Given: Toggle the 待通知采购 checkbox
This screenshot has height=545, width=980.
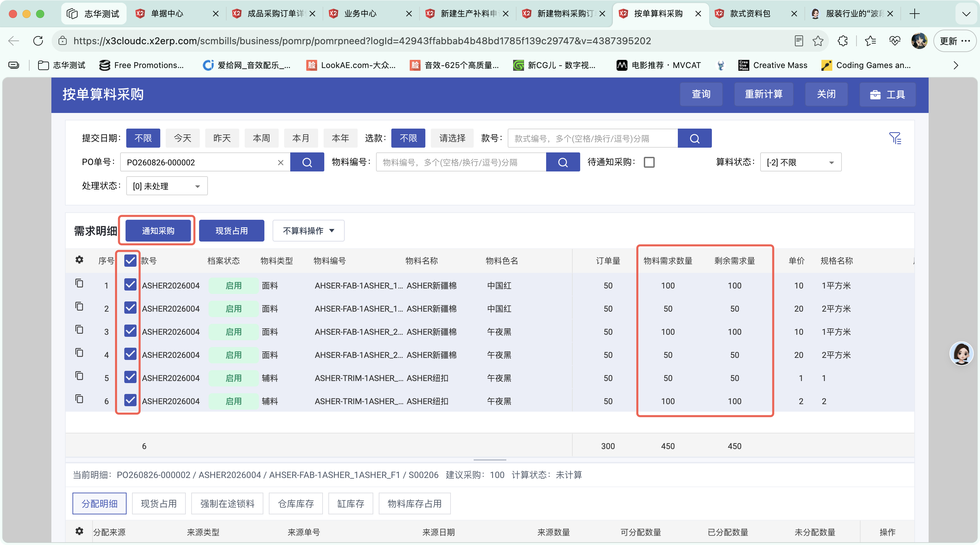Looking at the screenshot, I should click(649, 162).
